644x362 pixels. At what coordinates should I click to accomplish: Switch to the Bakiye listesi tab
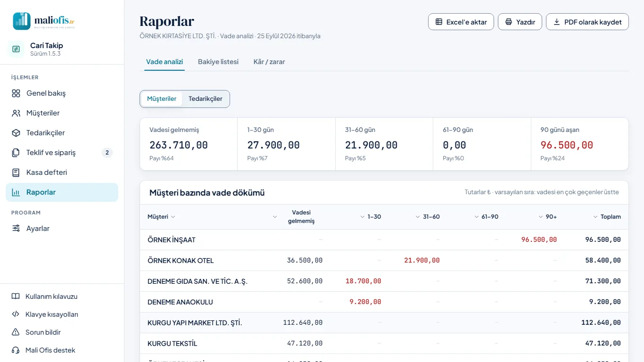(218, 62)
